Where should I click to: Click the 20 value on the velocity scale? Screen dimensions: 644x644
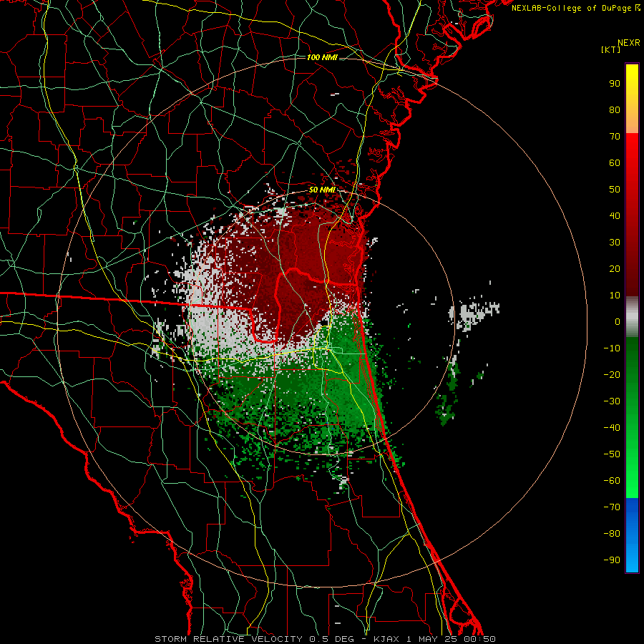[615, 269]
